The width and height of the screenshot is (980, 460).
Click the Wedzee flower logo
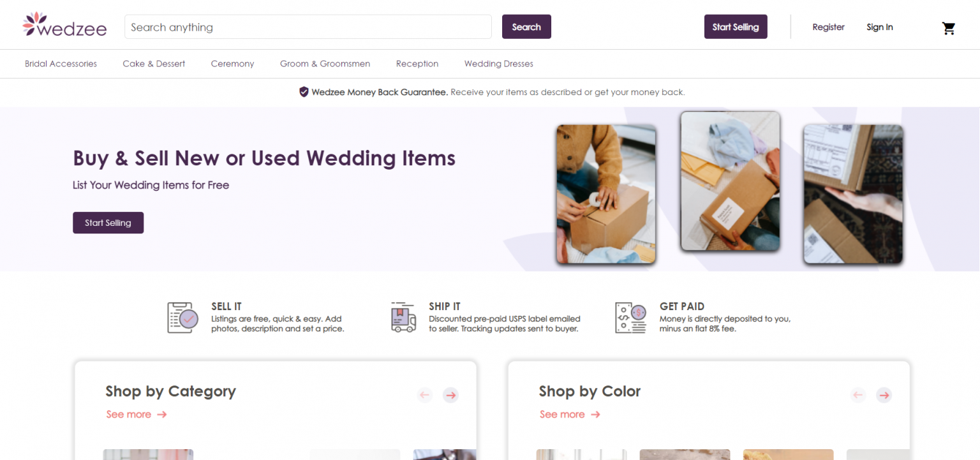coord(64,26)
